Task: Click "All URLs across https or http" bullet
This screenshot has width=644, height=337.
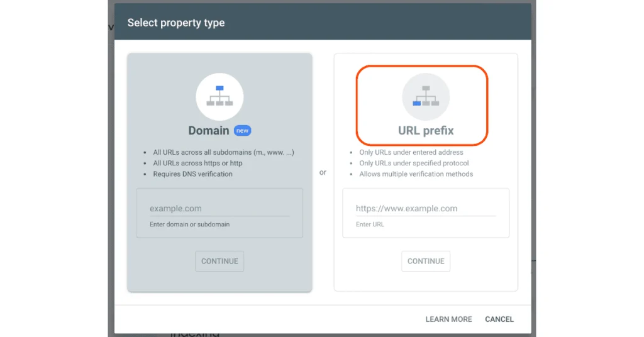Action: coord(197,163)
